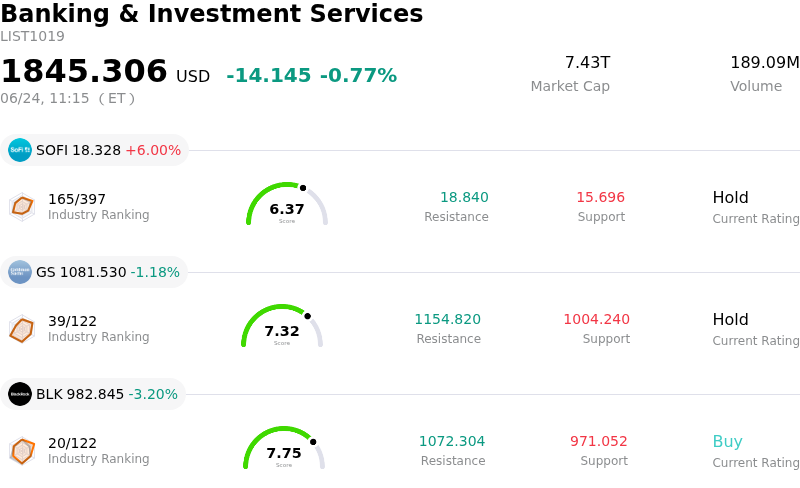The width and height of the screenshot is (800, 488).
Task: Click the Banking & Investment Services title
Action: coord(212,14)
